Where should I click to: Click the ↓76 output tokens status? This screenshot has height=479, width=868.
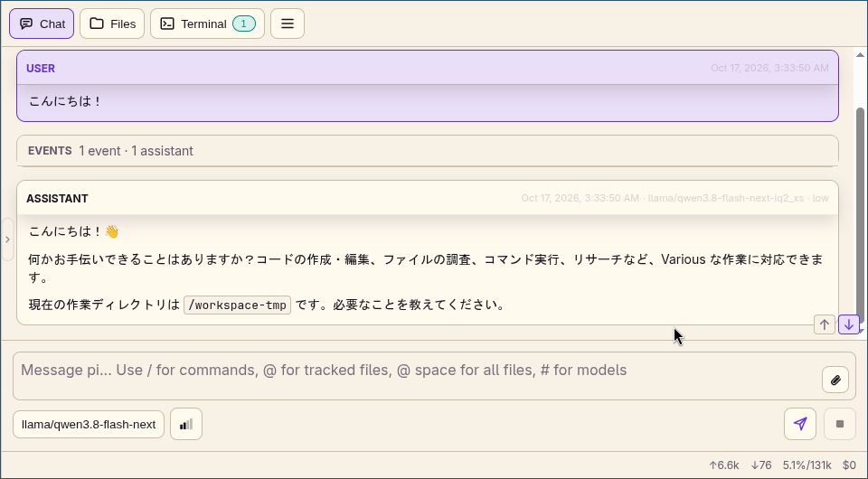pos(761,465)
